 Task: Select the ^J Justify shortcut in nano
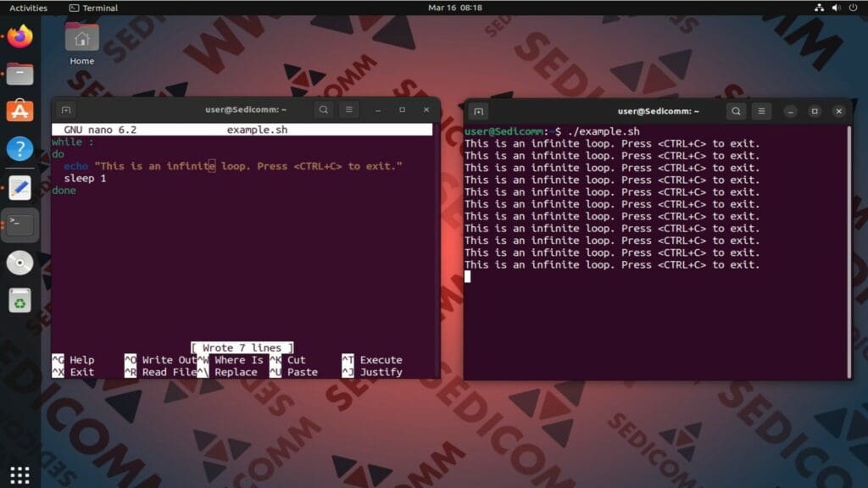click(372, 372)
